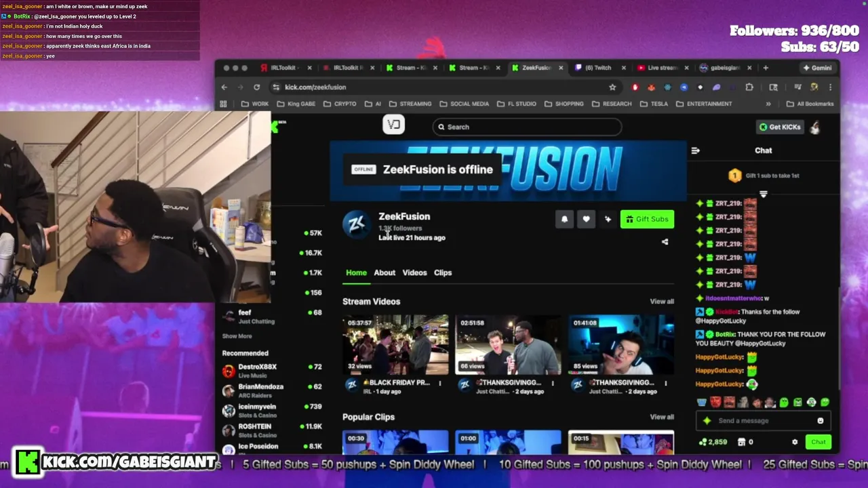Open ZeekFusion's channel avatar
Viewport: 868px width, 488px height.
[357, 224]
